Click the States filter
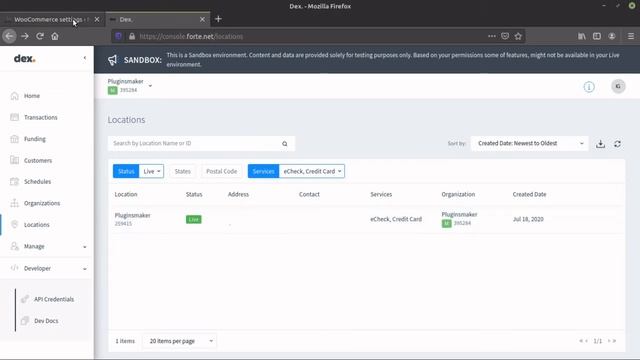 tap(182, 171)
